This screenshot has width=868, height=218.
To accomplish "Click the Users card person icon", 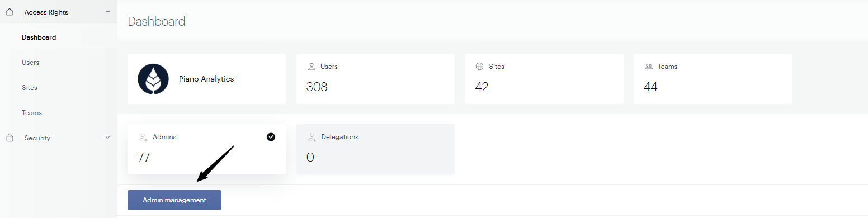I will (x=312, y=66).
